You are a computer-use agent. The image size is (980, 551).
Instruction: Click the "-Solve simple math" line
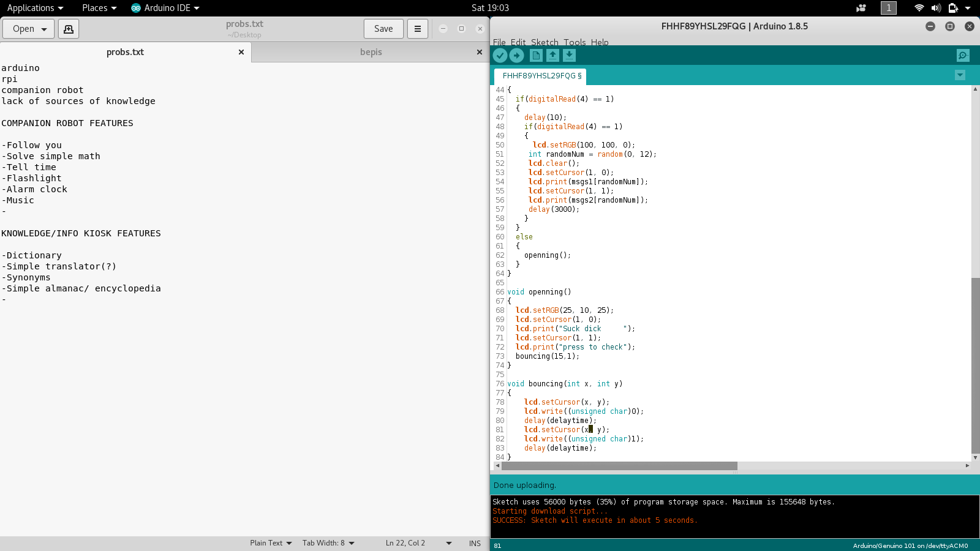[x=51, y=156]
